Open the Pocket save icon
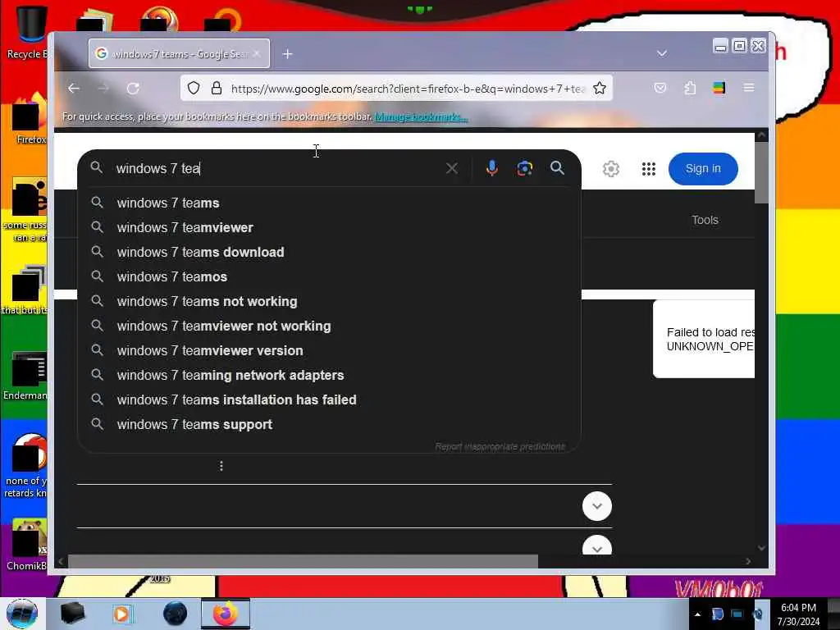This screenshot has height=630, width=840. pos(660,88)
